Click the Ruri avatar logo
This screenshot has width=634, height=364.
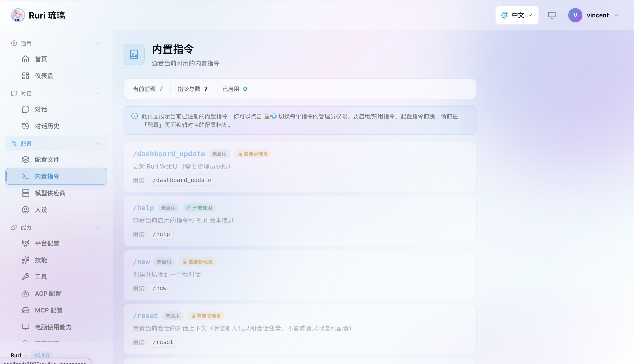pos(18,15)
